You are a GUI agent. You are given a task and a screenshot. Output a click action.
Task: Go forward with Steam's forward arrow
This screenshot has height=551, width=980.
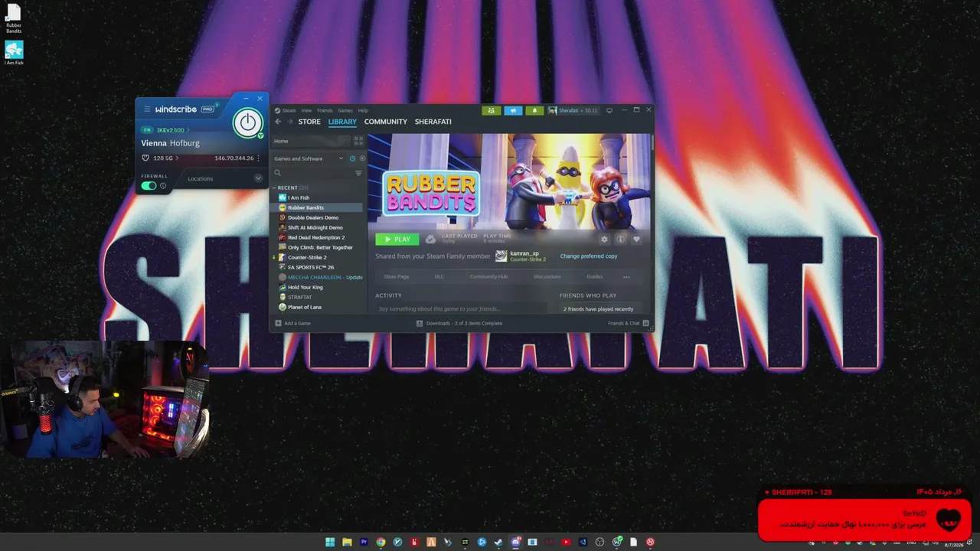tap(290, 122)
